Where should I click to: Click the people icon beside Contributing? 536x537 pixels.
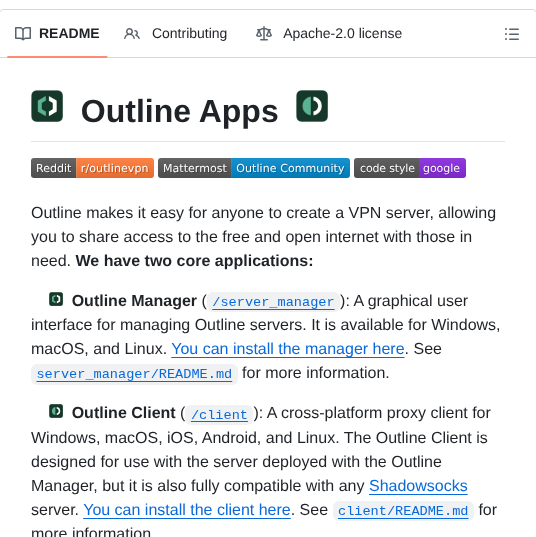click(x=132, y=34)
